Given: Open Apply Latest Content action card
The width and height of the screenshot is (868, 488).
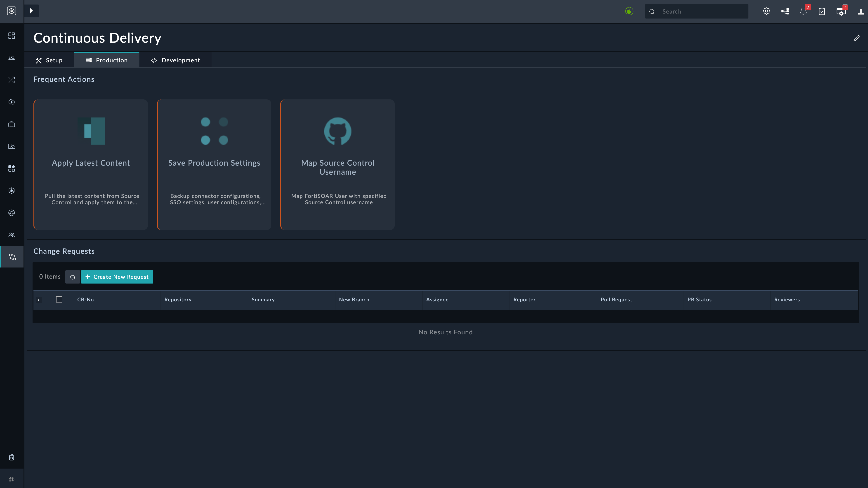Looking at the screenshot, I should [91, 164].
